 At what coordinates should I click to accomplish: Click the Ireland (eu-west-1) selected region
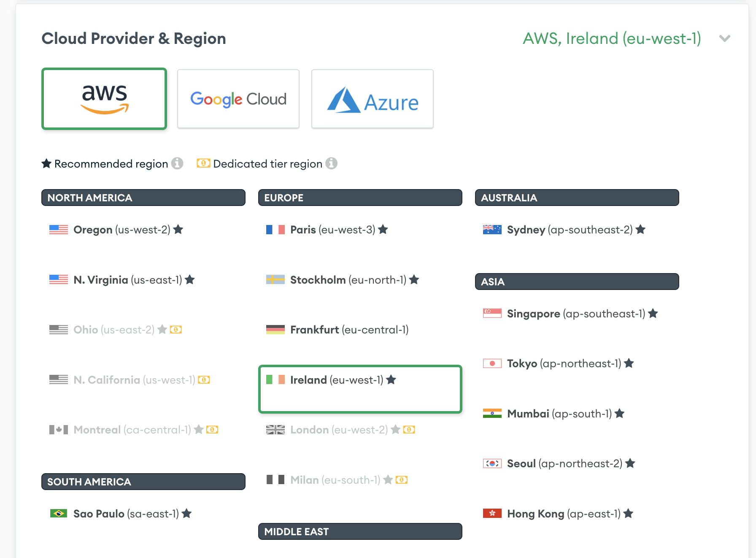(x=360, y=389)
